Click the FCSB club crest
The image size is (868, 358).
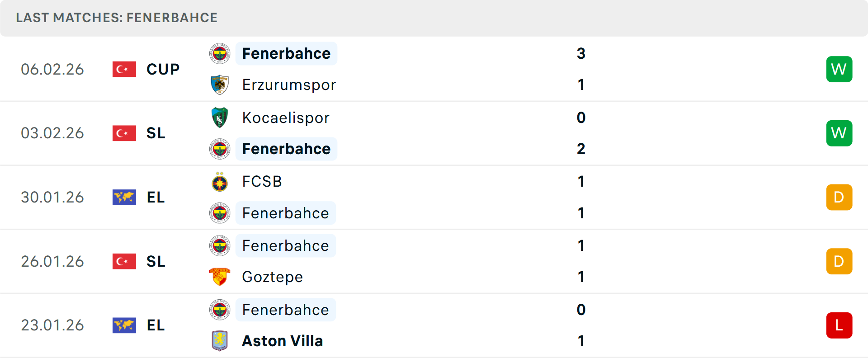pyautogui.click(x=220, y=182)
